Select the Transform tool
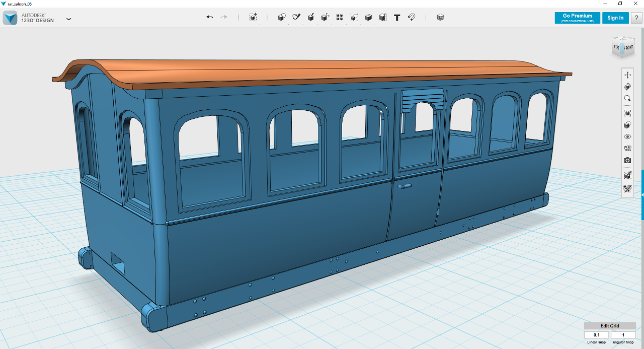Image resolution: width=644 pixels, height=349 pixels. click(253, 17)
